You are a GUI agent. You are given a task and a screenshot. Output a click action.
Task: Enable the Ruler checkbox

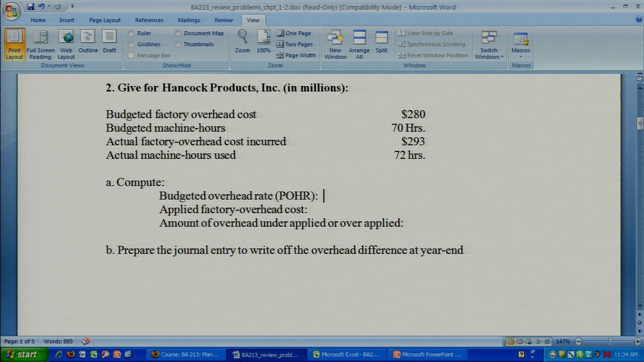tap(131, 33)
